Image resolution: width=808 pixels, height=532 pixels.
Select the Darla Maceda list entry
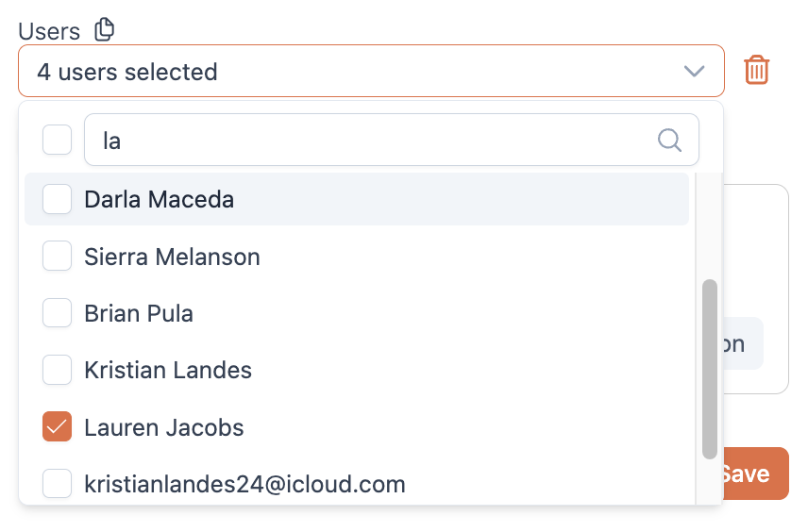[x=357, y=199]
